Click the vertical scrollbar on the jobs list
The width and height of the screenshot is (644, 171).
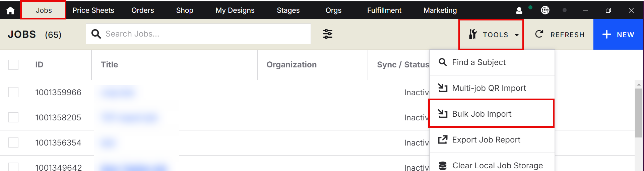[639, 114]
